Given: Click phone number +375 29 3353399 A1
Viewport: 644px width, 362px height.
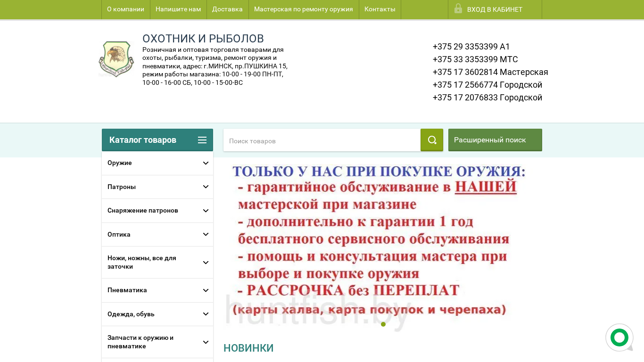Looking at the screenshot, I should pyautogui.click(x=471, y=47).
